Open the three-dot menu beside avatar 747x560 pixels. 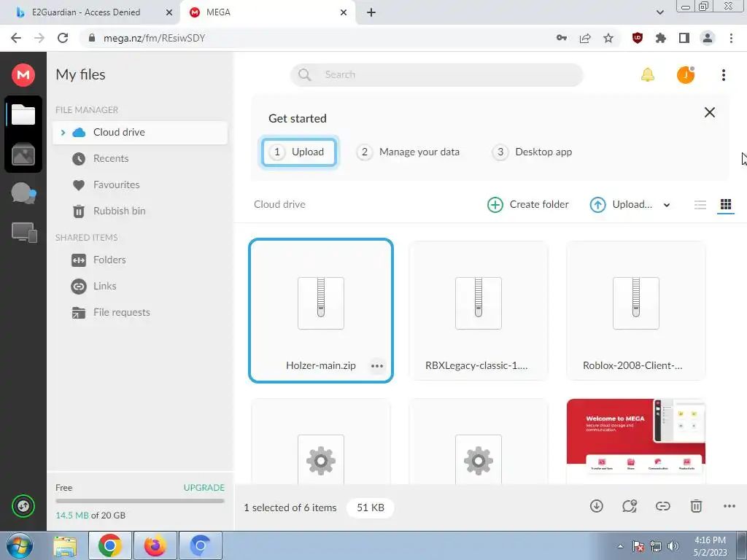tap(723, 75)
